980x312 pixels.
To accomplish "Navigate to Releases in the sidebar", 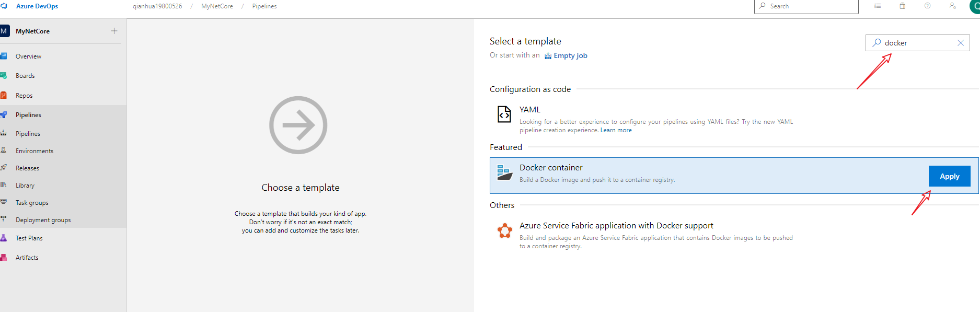I will 27,168.
